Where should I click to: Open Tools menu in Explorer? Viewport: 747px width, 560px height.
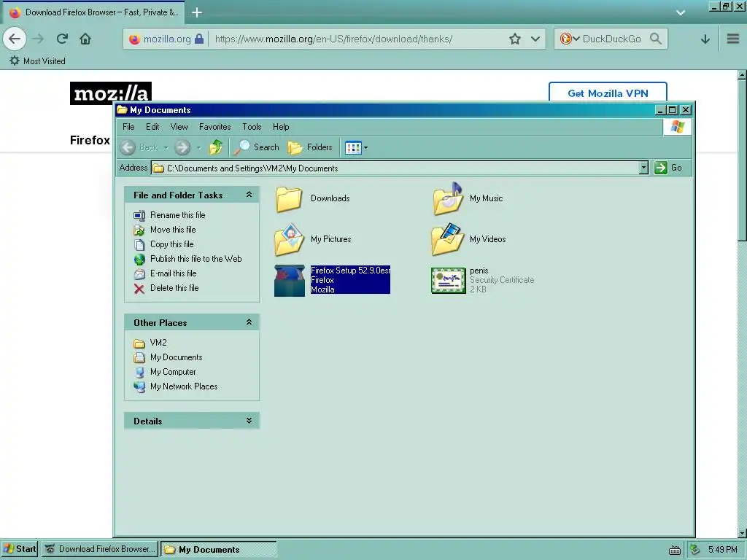[x=252, y=127]
